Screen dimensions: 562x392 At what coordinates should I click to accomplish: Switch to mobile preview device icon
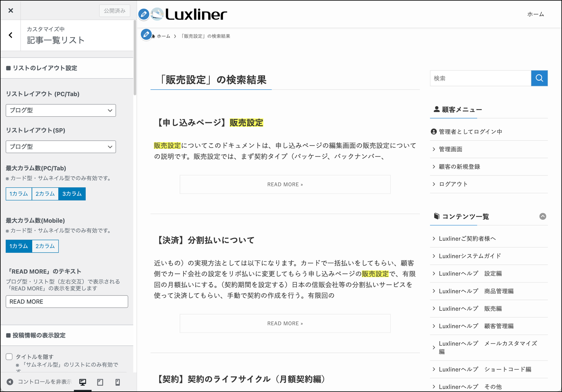(x=118, y=382)
